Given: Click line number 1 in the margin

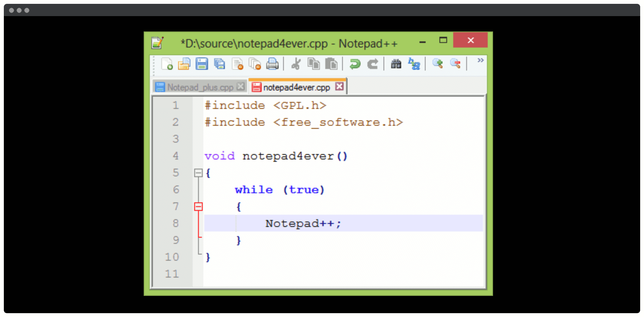Looking at the screenshot, I should pyautogui.click(x=175, y=105).
